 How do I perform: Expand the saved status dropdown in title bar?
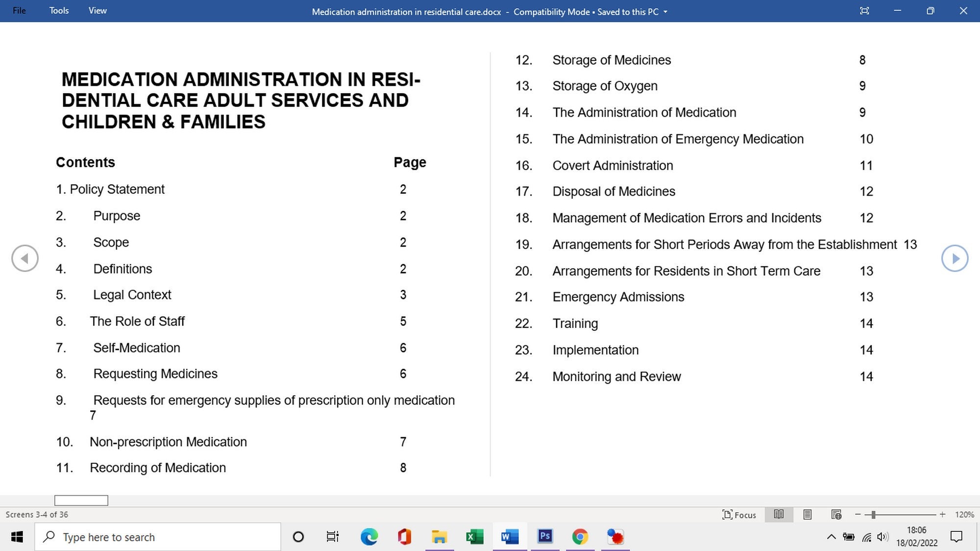(665, 12)
